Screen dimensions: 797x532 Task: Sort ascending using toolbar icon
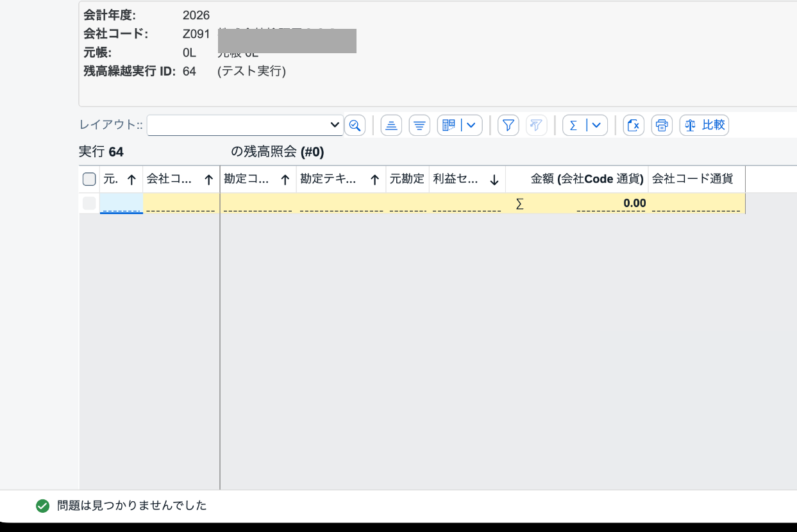tap(391, 125)
